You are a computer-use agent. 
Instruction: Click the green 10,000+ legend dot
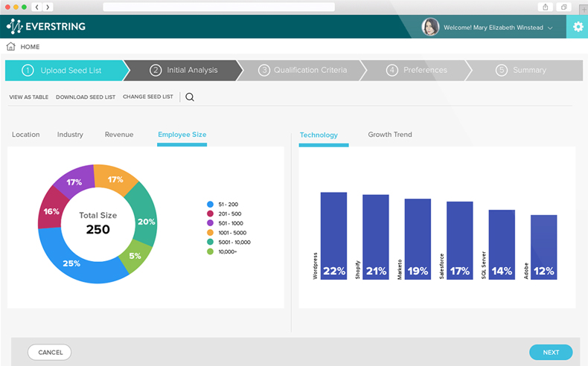click(x=210, y=251)
